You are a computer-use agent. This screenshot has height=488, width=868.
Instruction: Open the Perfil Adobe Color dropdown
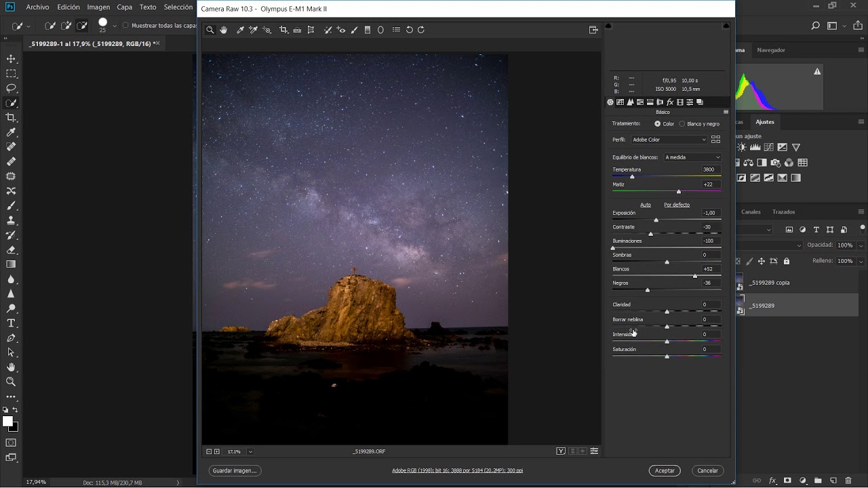(x=669, y=140)
